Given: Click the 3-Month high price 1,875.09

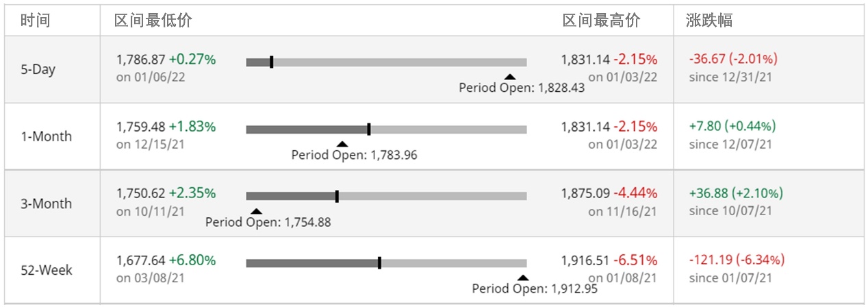Looking at the screenshot, I should pyautogui.click(x=585, y=193).
